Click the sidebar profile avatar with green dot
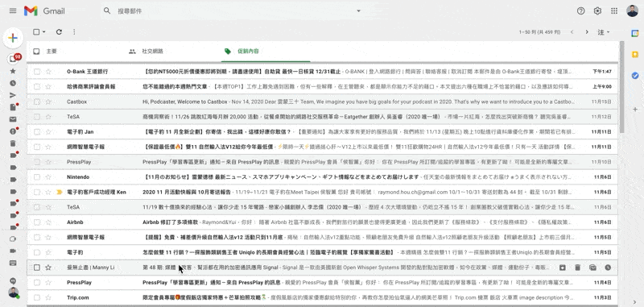Screen dimensions: 644x307 (14, 292)
